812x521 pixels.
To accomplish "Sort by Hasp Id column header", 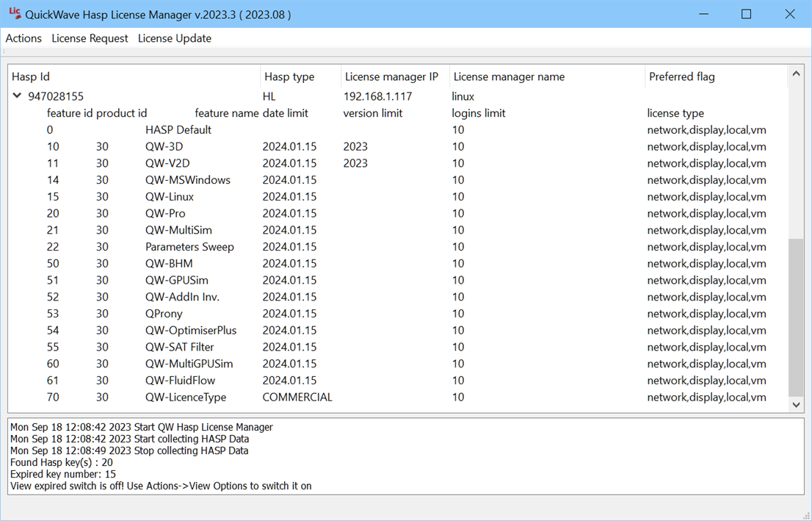I will pyautogui.click(x=134, y=76).
